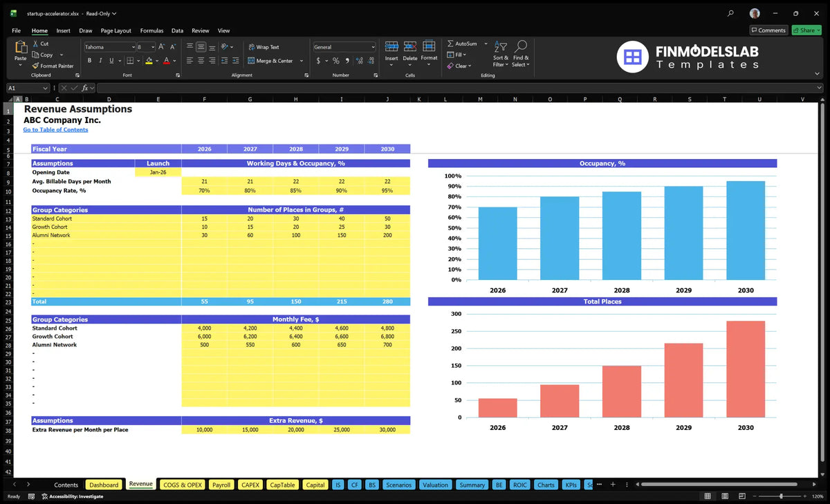Viewport: 830px width, 504px height.
Task: Open the font size dropdown
Action: [x=152, y=47]
